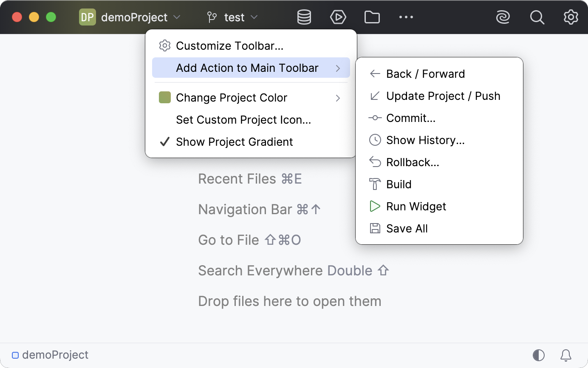
Task: Add Back / Forward to the toolbar
Action: [425, 74]
